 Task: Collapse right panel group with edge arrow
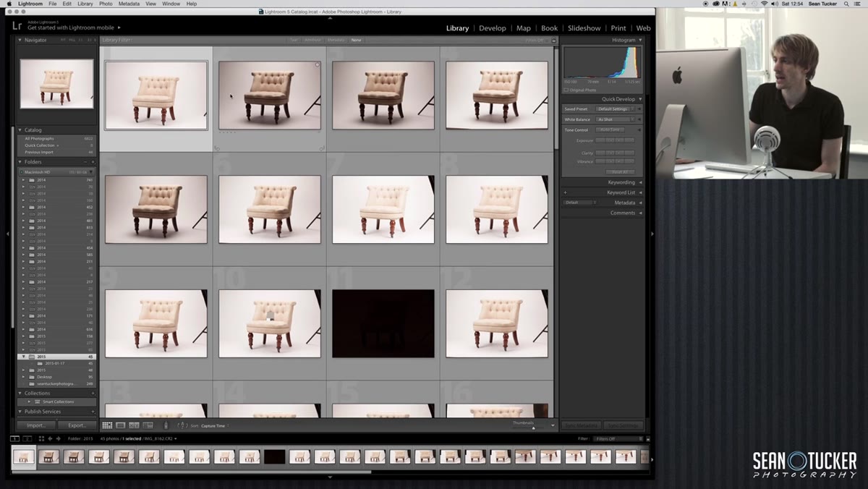click(652, 234)
